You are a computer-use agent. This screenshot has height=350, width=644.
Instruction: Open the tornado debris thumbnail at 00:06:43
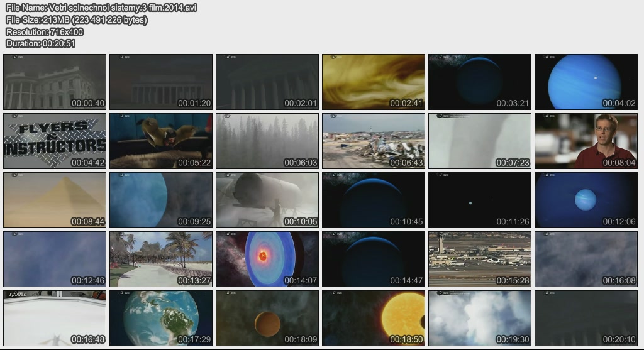[374, 141]
